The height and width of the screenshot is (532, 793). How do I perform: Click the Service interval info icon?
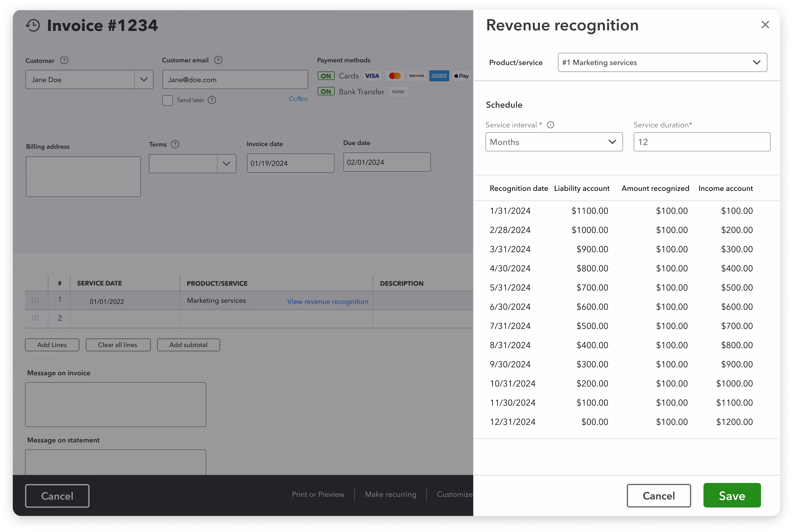pos(551,125)
